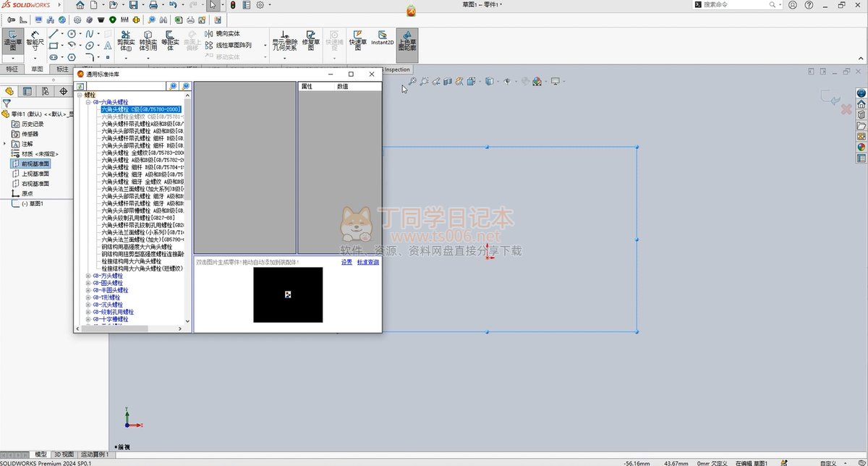The image size is (868, 466).
Task: Click the Convert Entities (转换实体引用) tool
Action: (x=148, y=41)
